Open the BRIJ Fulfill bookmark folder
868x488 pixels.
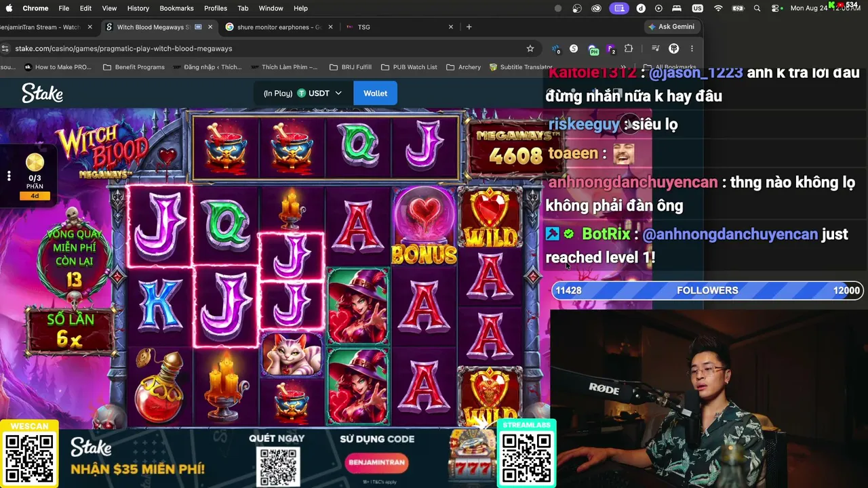tap(351, 67)
